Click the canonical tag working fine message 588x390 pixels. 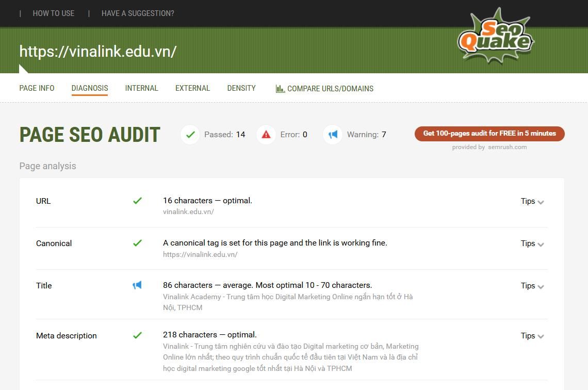[x=275, y=243]
